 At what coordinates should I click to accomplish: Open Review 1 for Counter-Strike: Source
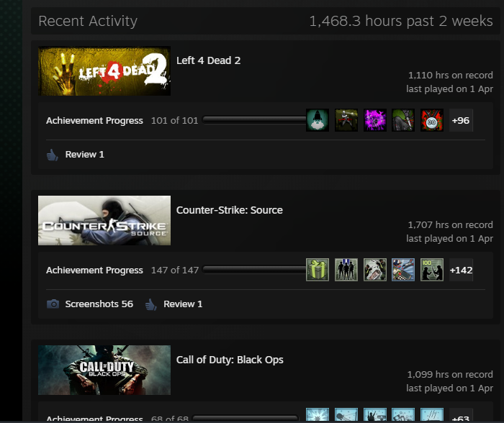point(183,304)
